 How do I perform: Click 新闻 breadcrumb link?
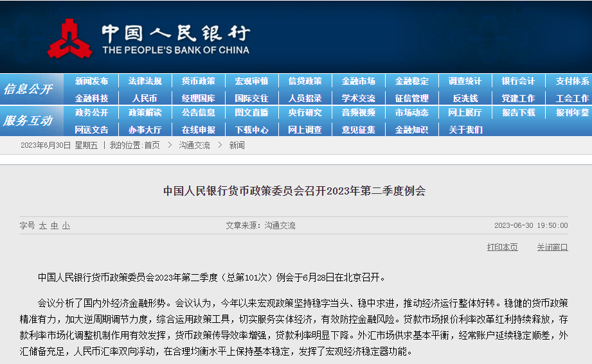237,145
